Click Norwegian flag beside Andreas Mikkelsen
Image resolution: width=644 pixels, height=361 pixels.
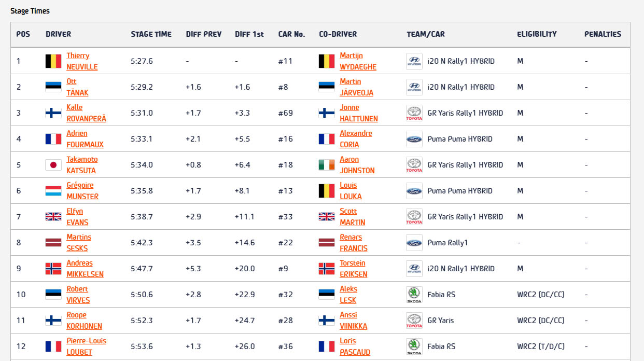pyautogui.click(x=53, y=269)
